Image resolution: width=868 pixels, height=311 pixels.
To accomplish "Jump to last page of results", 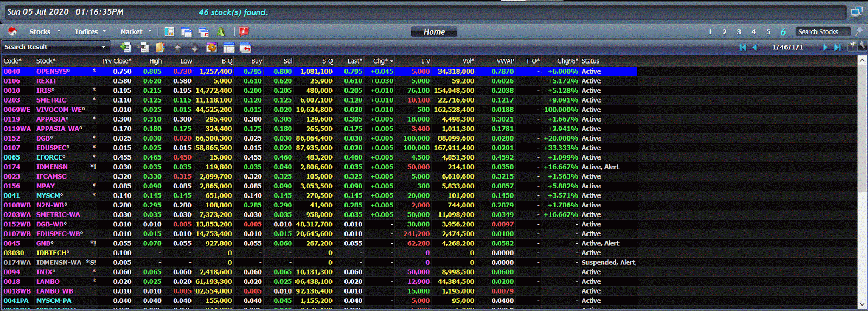I will pyautogui.click(x=837, y=47).
